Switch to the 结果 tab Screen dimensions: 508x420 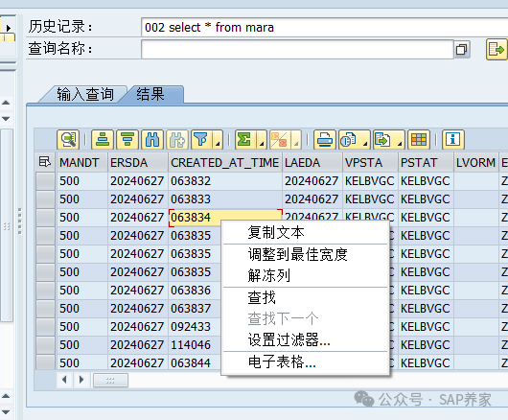click(151, 94)
